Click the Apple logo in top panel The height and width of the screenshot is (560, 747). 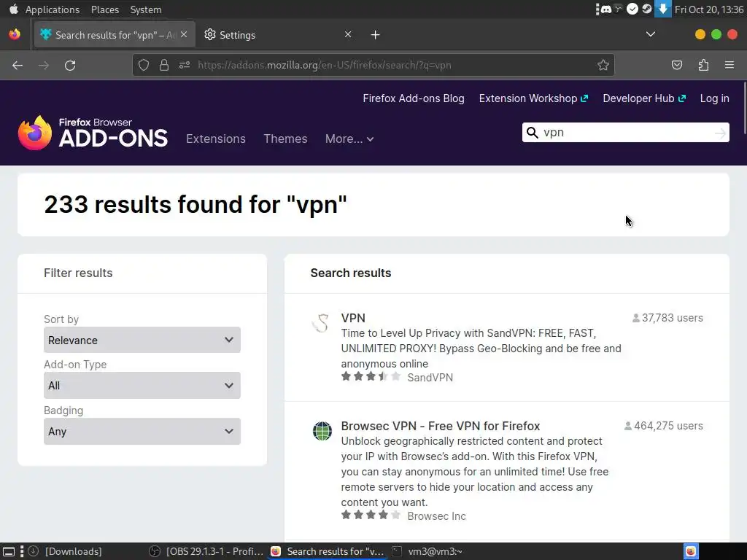(13, 9)
